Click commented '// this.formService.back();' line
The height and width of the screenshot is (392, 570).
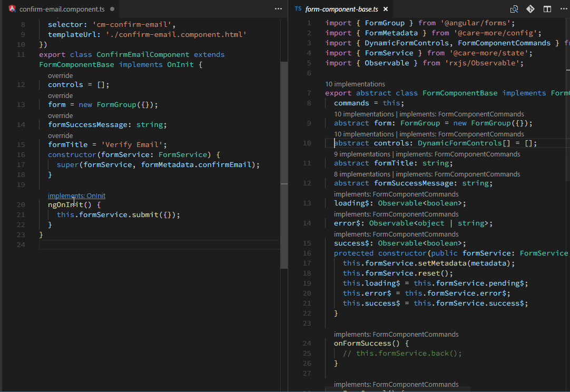tap(402, 354)
